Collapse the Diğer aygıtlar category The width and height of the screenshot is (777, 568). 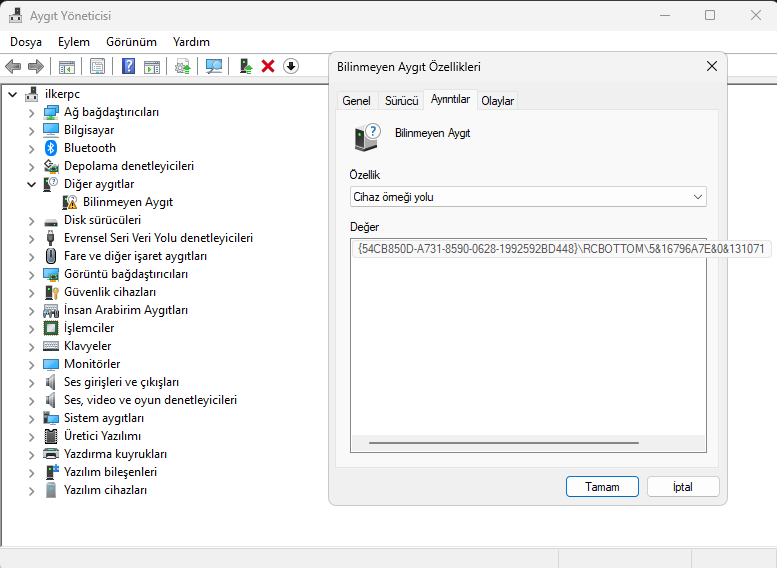[32, 184]
